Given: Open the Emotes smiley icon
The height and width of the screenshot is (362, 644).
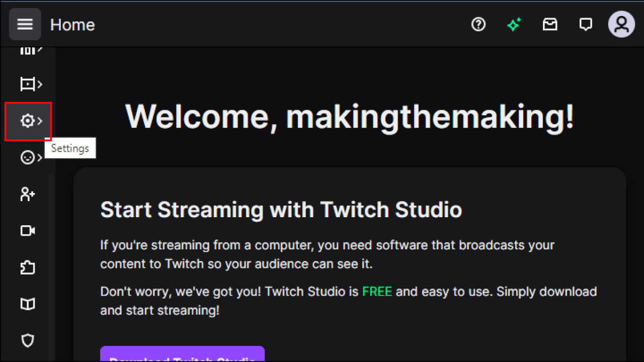Looking at the screenshot, I should pos(27,157).
